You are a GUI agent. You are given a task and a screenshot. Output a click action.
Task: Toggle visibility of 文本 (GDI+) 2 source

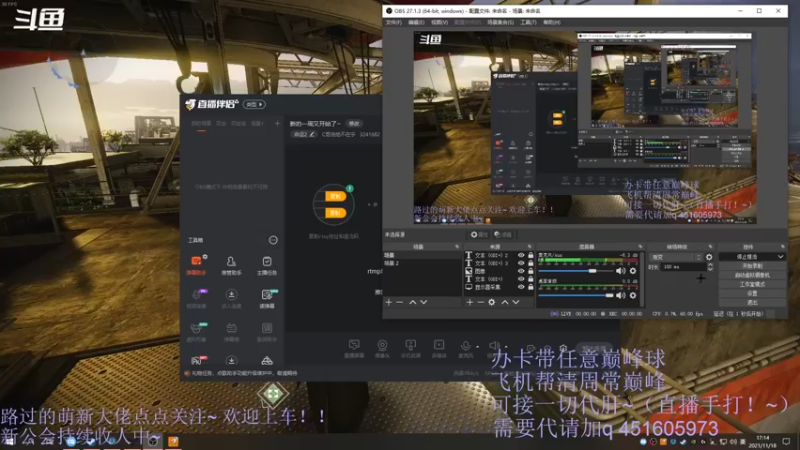point(521,255)
